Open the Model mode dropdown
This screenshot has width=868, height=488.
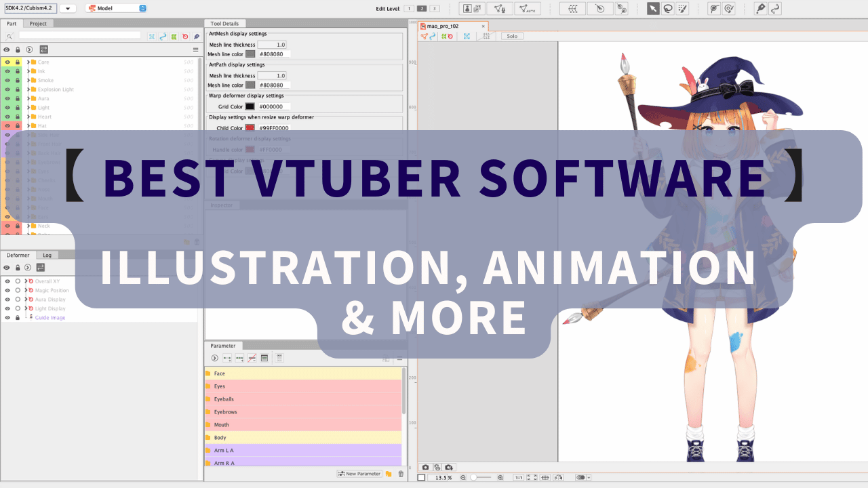(116, 8)
